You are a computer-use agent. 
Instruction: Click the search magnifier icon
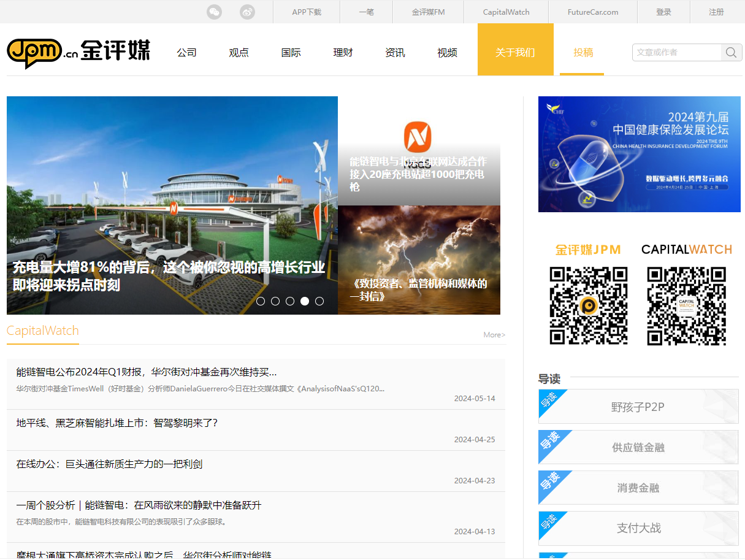(x=731, y=53)
